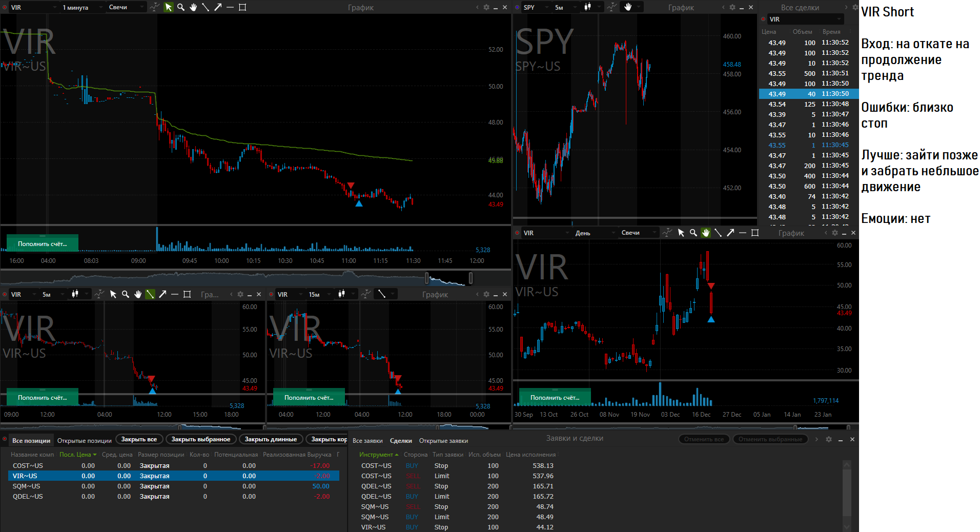Switch to the 'Все позиции' tab
Image resolution: width=980 pixels, height=532 pixels.
[x=31, y=440]
